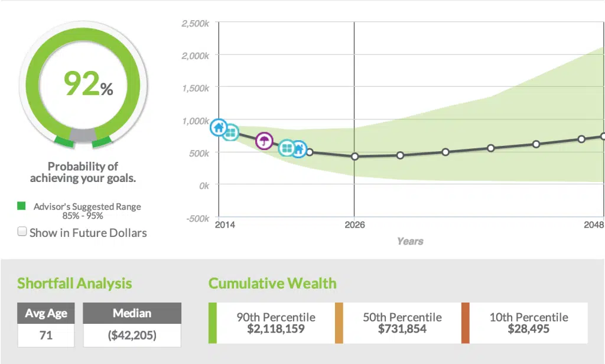Click the second teal grid icon
Image resolution: width=605 pixels, height=364 pixels.
(x=287, y=148)
